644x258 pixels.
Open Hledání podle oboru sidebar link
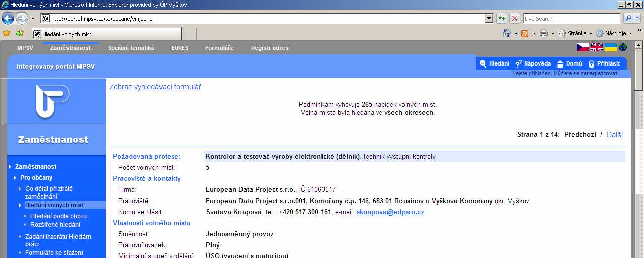(x=58, y=216)
